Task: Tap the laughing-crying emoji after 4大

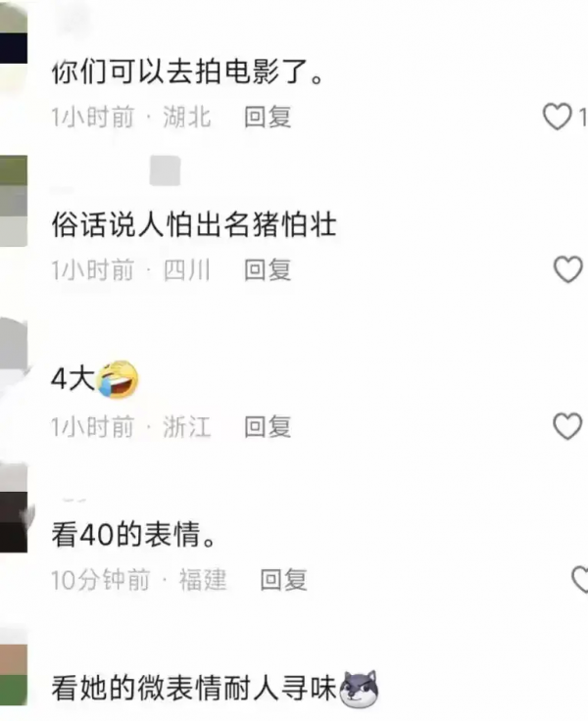Action: pyautogui.click(x=118, y=380)
